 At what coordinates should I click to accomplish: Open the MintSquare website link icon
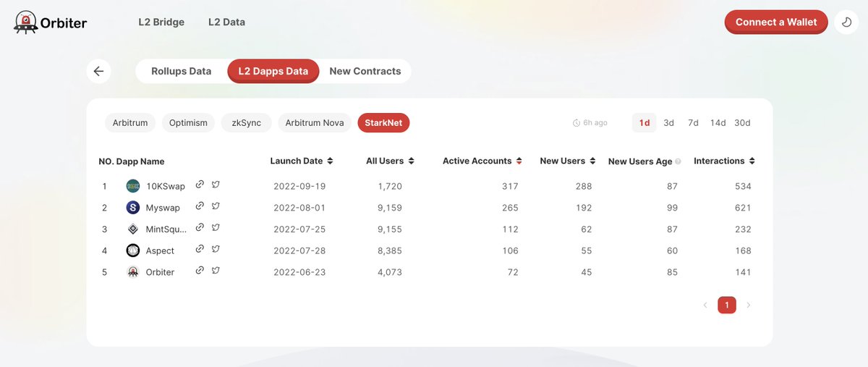[x=200, y=228]
